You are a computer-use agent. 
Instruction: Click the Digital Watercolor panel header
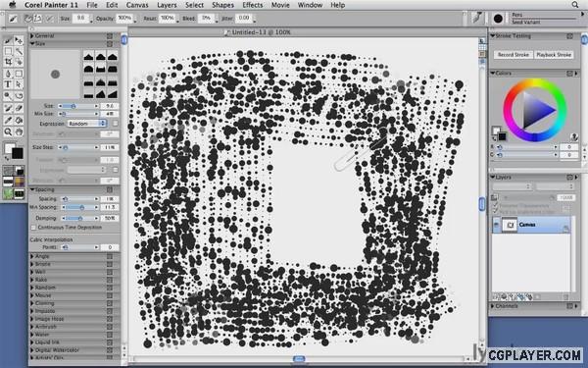pyautogui.click(x=74, y=350)
